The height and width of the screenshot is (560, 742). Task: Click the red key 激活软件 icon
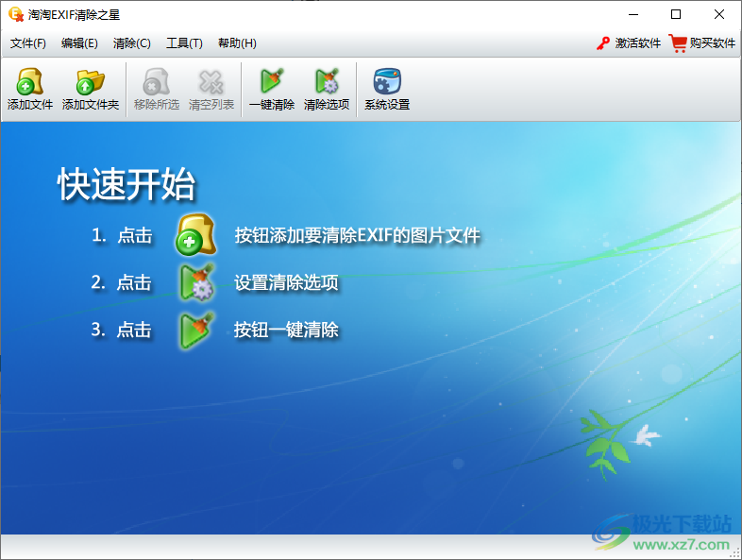coord(602,43)
